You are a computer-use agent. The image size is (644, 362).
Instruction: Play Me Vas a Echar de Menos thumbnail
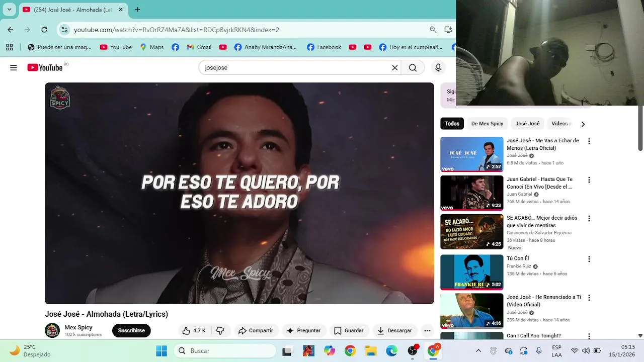click(471, 154)
